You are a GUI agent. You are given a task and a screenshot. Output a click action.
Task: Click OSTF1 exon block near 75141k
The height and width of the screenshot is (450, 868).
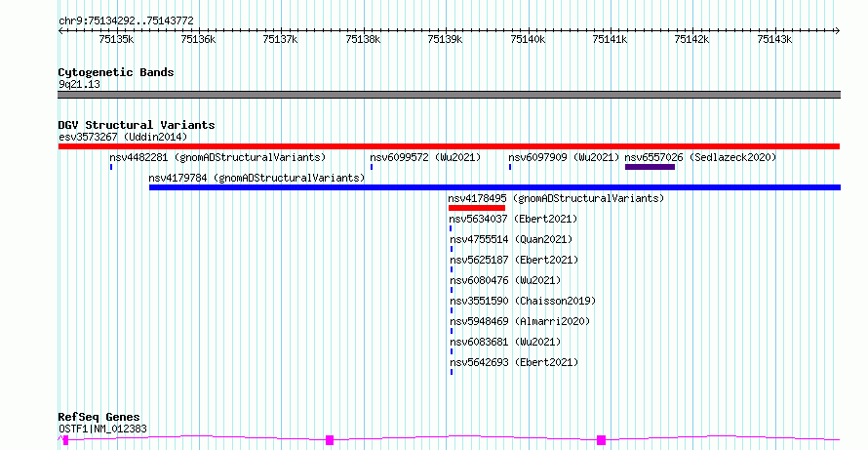[601, 440]
